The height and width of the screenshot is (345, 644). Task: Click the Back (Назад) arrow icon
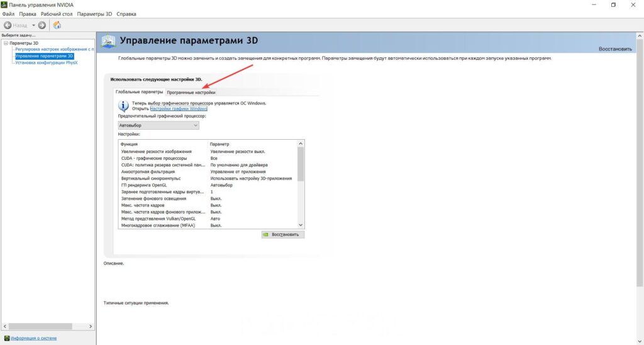(x=8, y=25)
